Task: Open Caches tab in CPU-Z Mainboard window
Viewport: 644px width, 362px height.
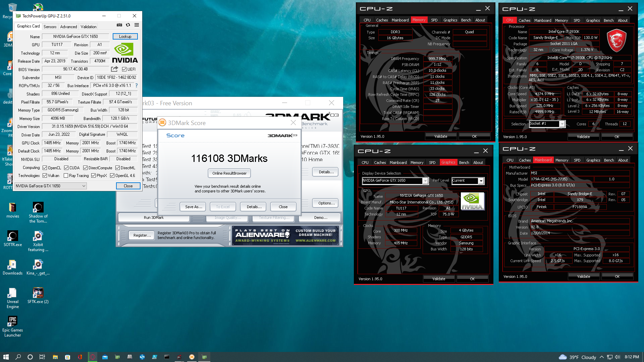Action: click(x=525, y=160)
